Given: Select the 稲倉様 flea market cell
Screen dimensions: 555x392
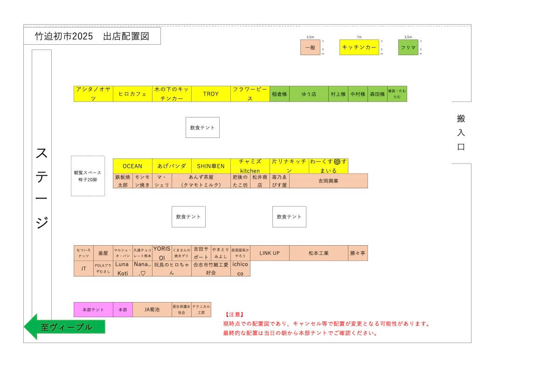Looking at the screenshot, I should [280, 94].
